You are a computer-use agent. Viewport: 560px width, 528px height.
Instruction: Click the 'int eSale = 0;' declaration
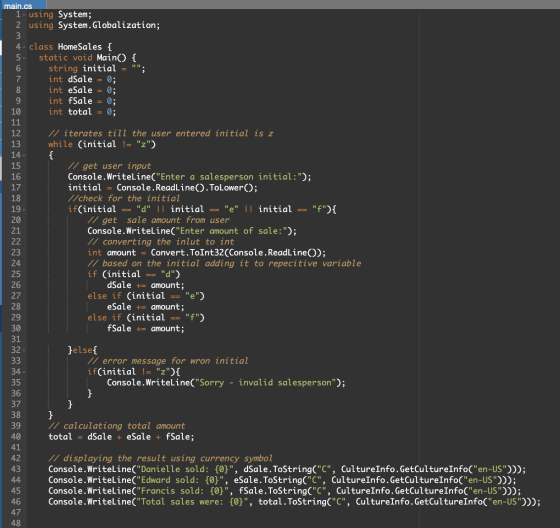pyautogui.click(x=82, y=90)
